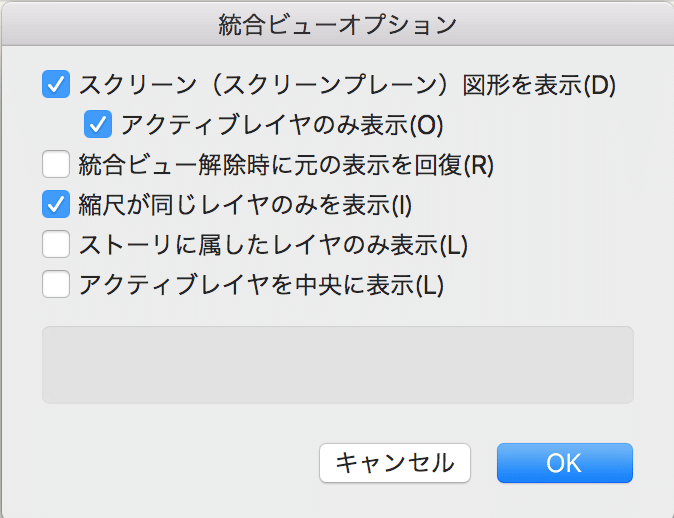Click the スクリーン（スクリーンプレーン）図形を表示(D) label text

(347, 84)
